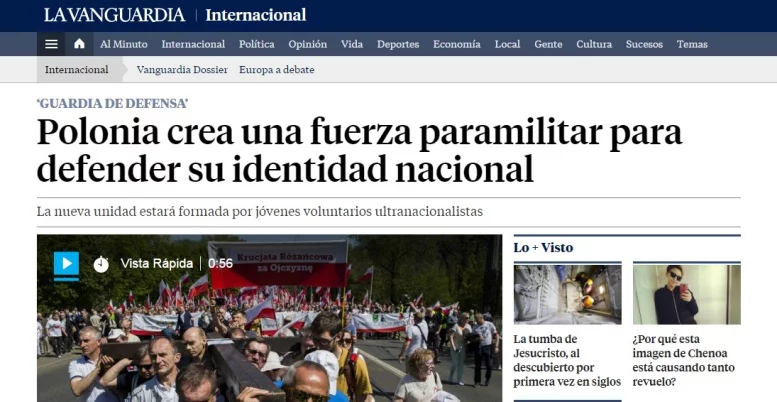777x402 pixels.
Task: Select the Local menu item
Action: point(507,44)
